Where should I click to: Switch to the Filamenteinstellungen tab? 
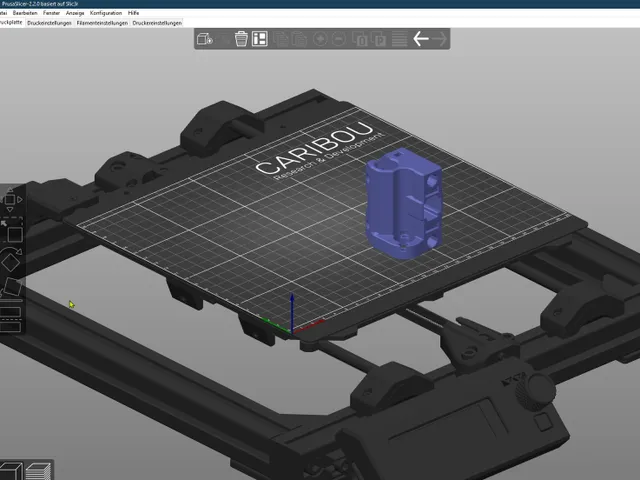(102, 23)
